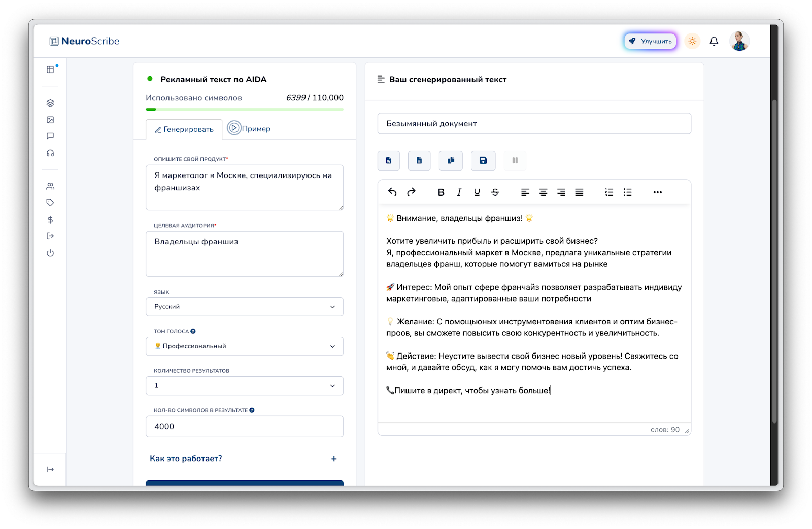Redo the edit in editor toolbar
Screen dimensions: 812x529
coord(411,192)
